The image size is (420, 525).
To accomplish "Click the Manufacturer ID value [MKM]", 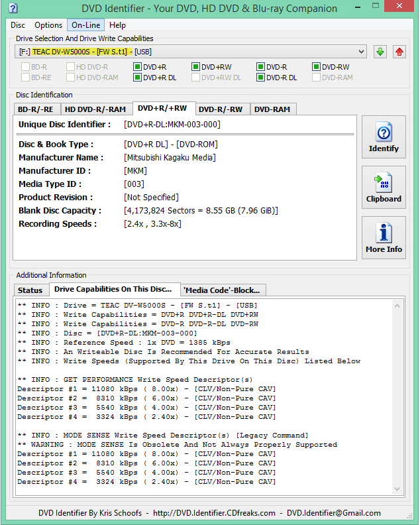I will (x=136, y=171).
